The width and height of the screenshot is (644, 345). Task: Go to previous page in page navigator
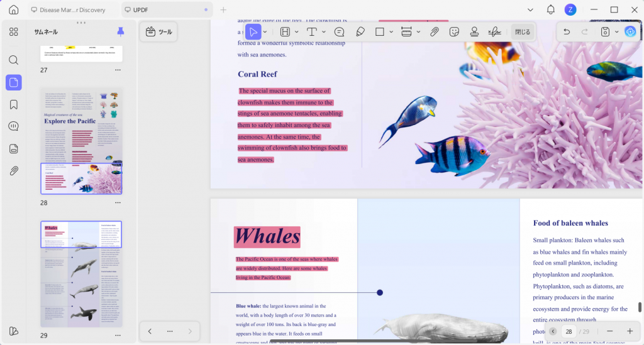click(x=553, y=331)
